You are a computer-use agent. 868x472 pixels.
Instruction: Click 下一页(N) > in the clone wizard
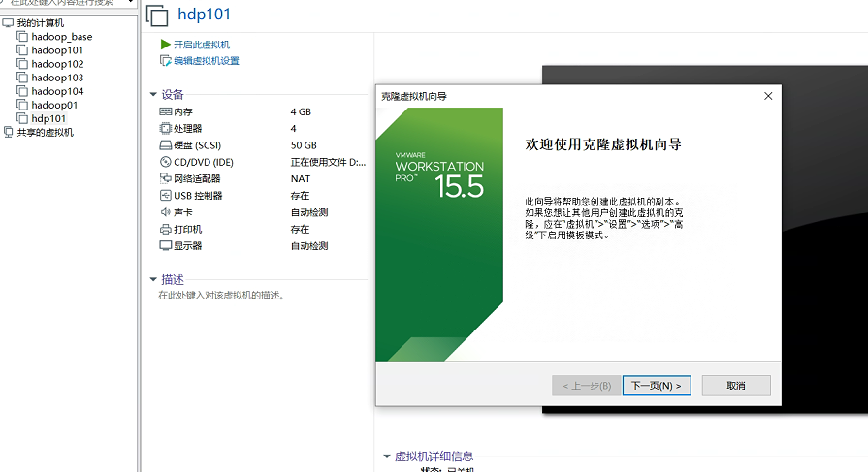(657, 386)
